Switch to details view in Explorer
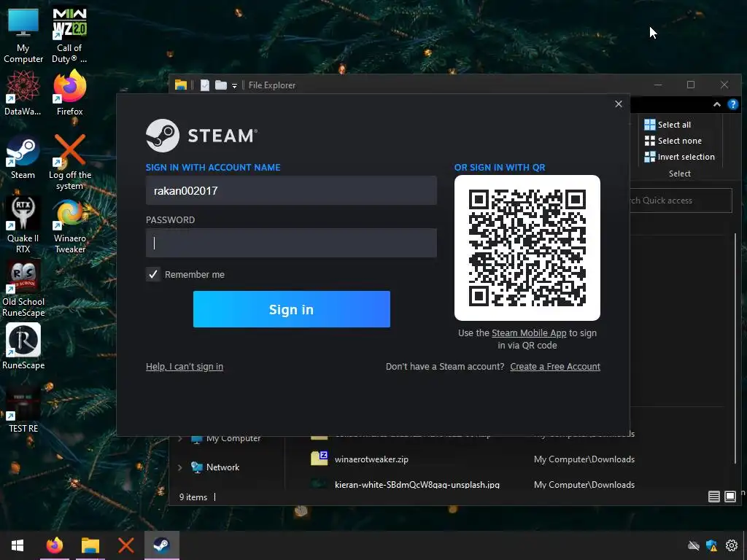The width and height of the screenshot is (747, 560). coord(713,497)
